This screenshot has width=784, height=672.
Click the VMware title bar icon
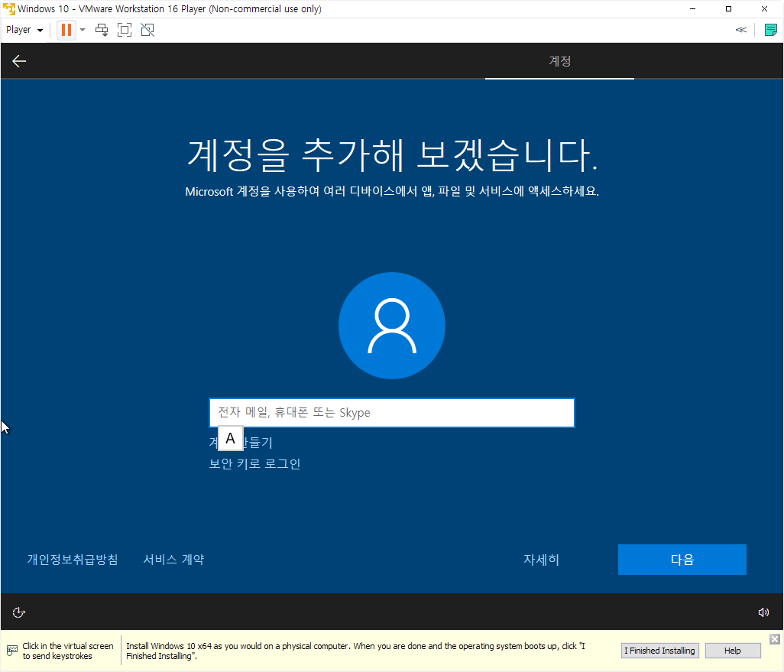pos(9,9)
